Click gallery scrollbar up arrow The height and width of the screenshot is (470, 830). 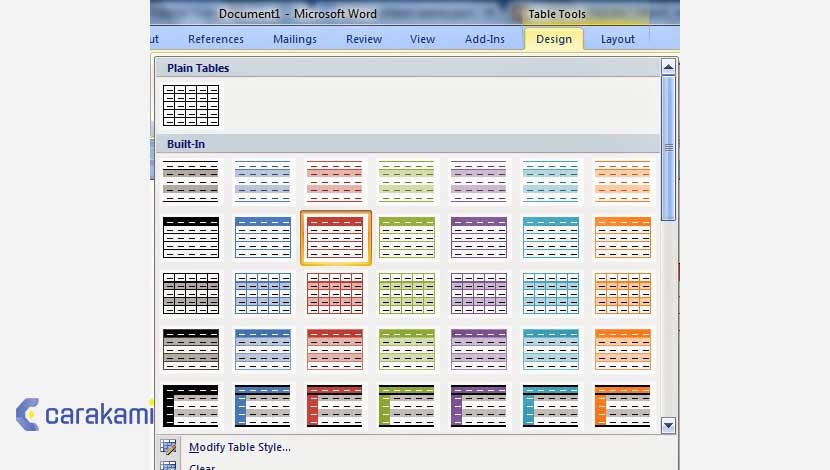(x=668, y=67)
